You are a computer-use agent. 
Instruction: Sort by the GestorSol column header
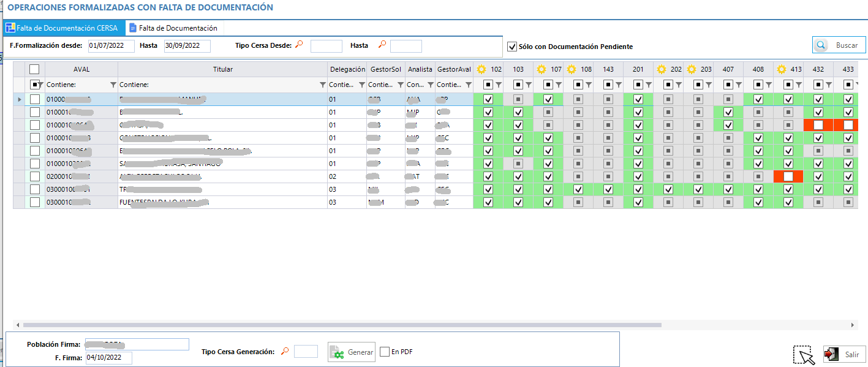386,69
